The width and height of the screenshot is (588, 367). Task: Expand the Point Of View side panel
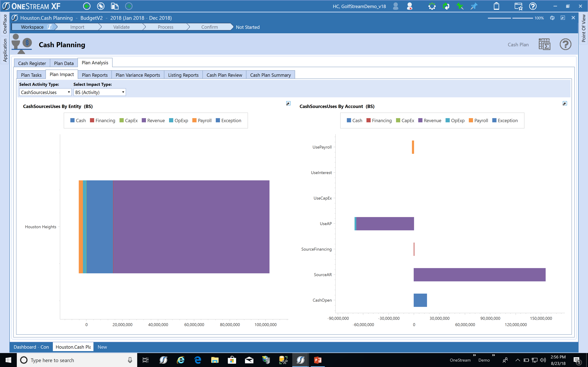[584, 28]
